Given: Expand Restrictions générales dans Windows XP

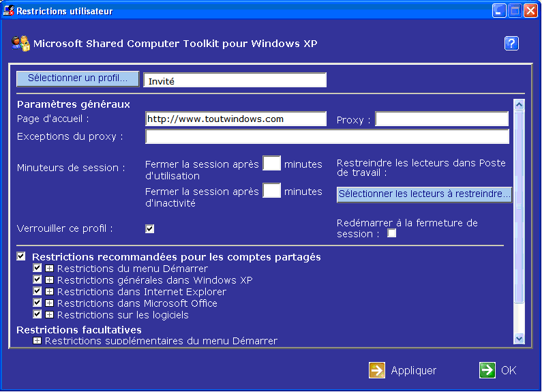Looking at the screenshot, I should (49, 280).
